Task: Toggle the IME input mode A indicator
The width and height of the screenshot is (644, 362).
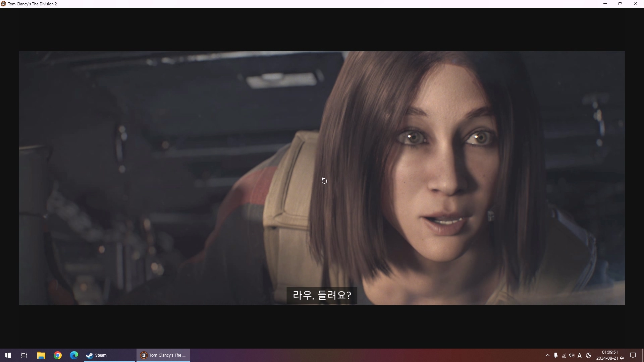Action: [580, 356]
